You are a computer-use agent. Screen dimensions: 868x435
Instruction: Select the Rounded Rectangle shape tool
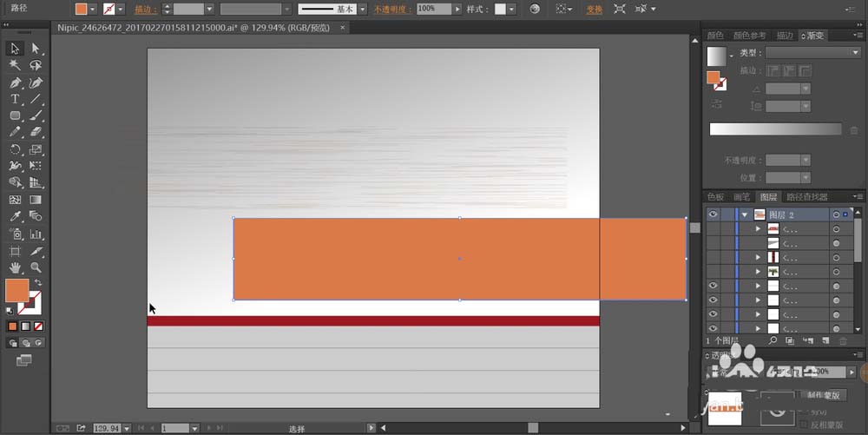click(15, 115)
